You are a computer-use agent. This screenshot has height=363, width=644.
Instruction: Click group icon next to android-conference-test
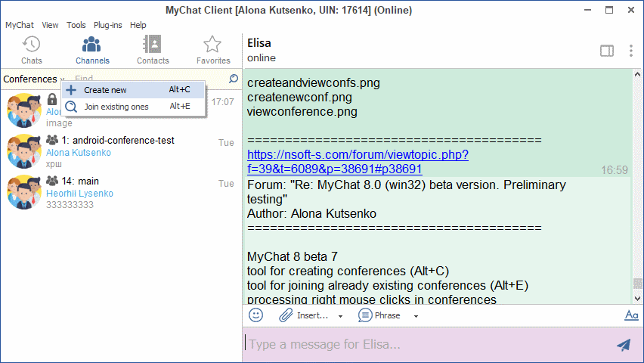[52, 140]
